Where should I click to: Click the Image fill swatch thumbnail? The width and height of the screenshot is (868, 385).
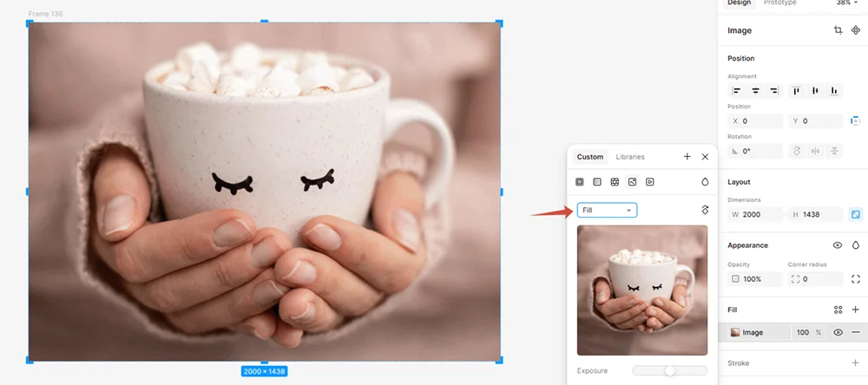click(x=735, y=332)
